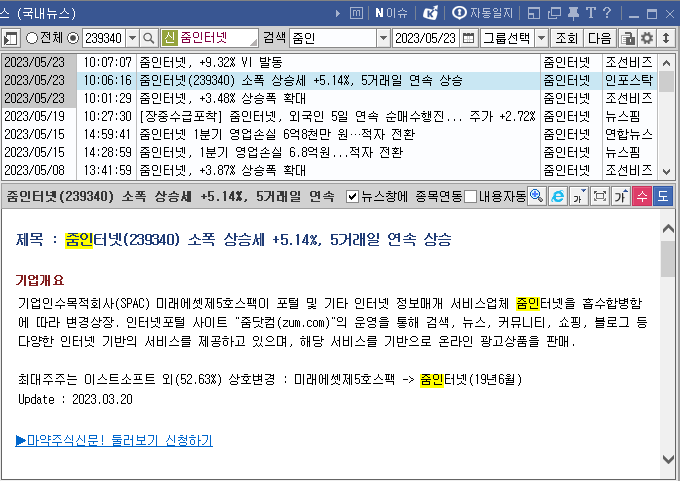The height and width of the screenshot is (481, 680).
Task: Open 자동일지 auto journal
Action: (x=482, y=13)
